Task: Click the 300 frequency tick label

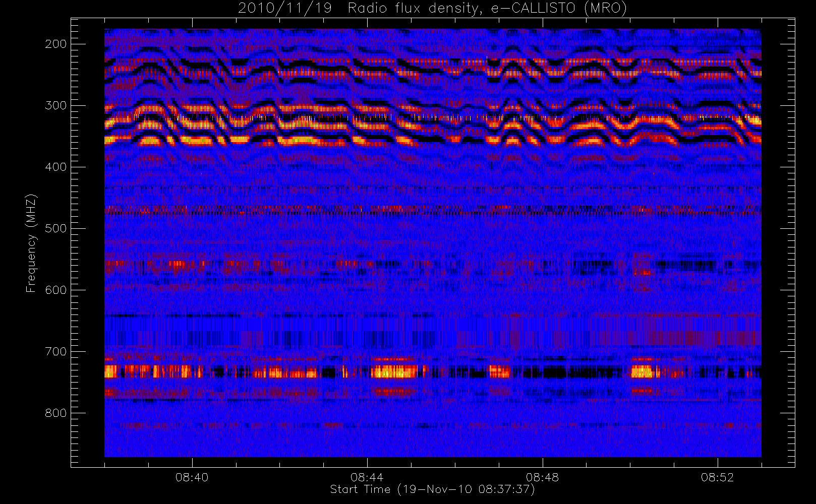Action: point(55,105)
